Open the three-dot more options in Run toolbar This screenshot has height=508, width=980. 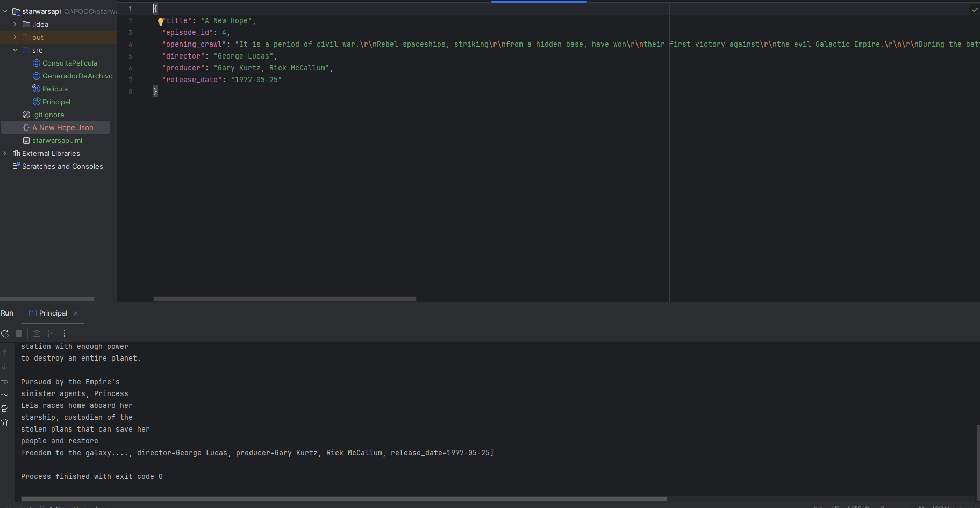[65, 333]
